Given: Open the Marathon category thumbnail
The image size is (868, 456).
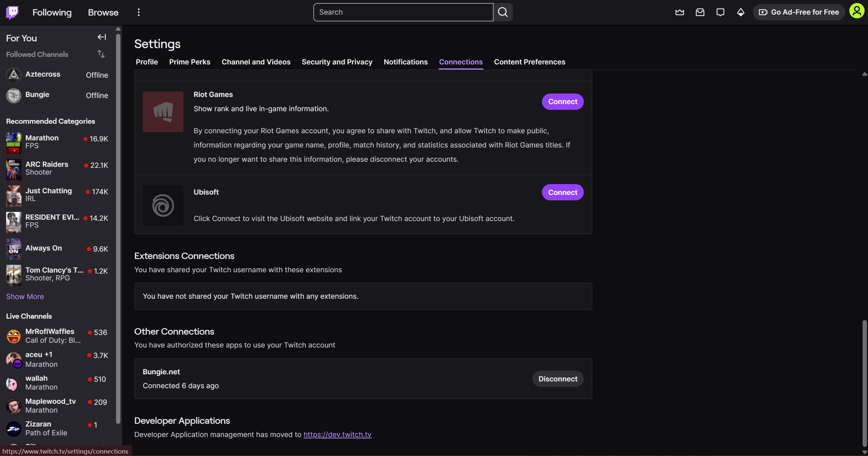Looking at the screenshot, I should click(x=14, y=143).
